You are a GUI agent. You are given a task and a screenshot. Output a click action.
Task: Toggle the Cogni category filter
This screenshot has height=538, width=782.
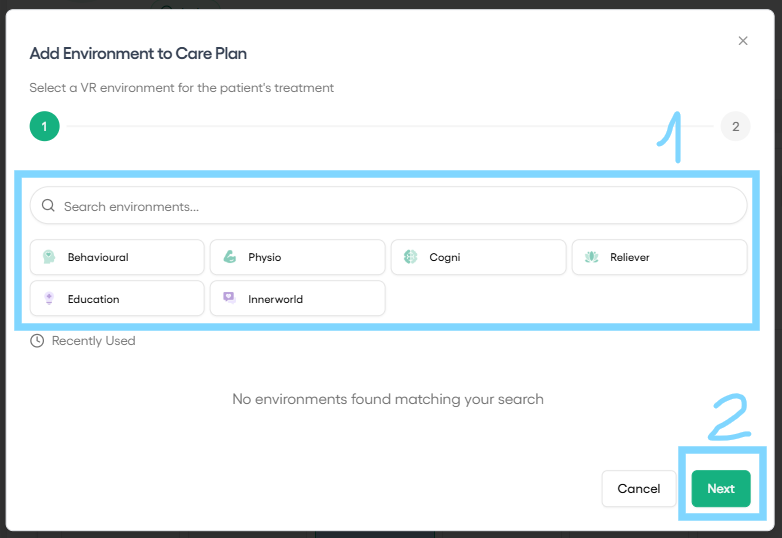tap(479, 257)
